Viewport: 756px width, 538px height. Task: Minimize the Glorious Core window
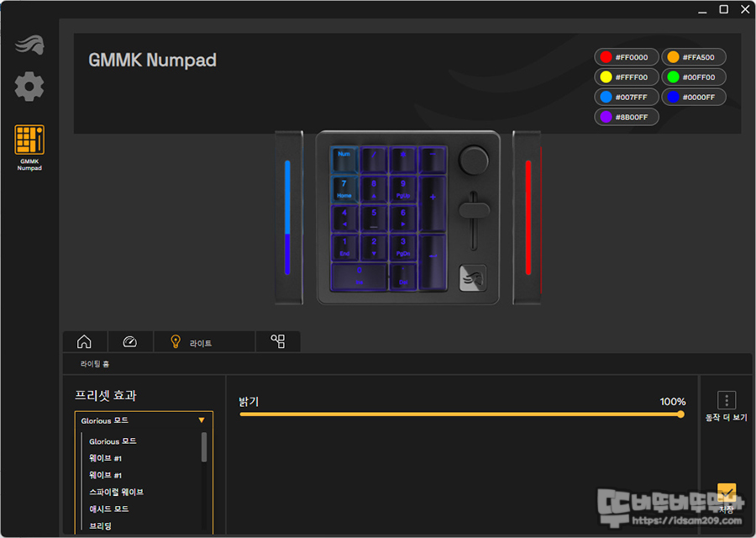click(x=702, y=10)
